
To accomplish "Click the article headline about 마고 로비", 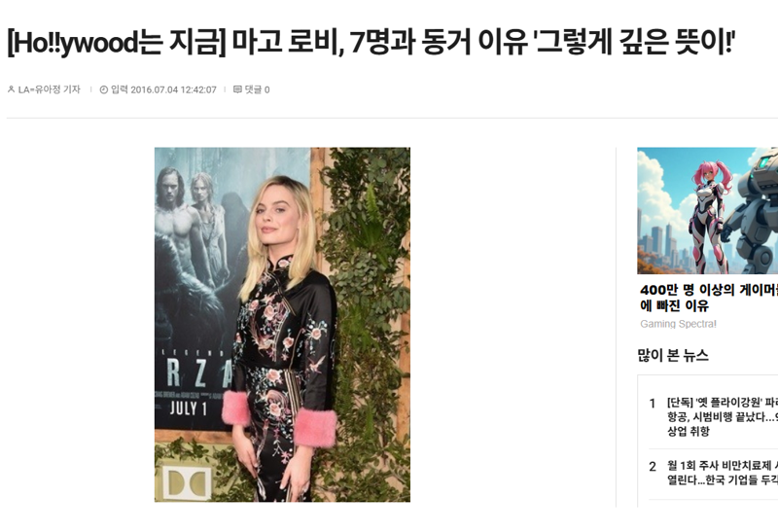I will click(371, 42).
